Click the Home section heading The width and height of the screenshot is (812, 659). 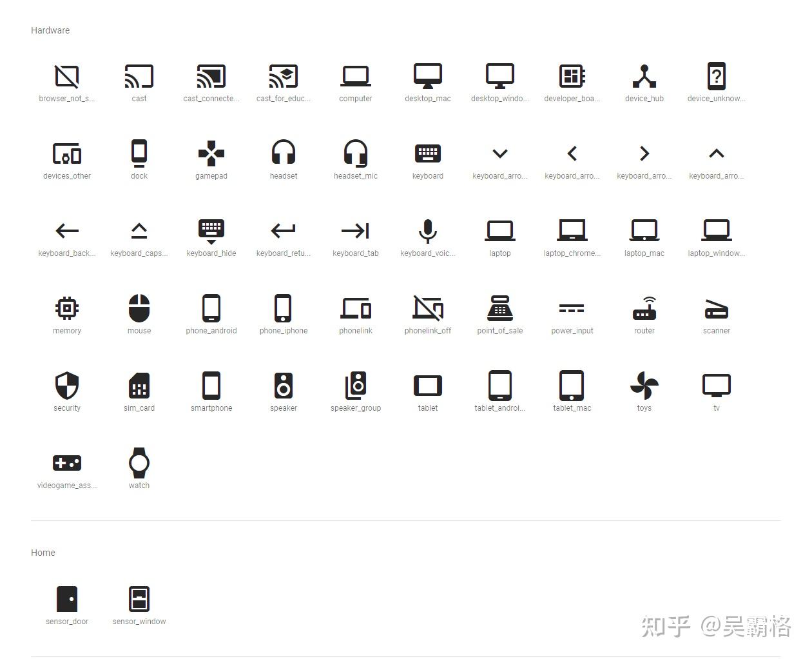pos(43,553)
